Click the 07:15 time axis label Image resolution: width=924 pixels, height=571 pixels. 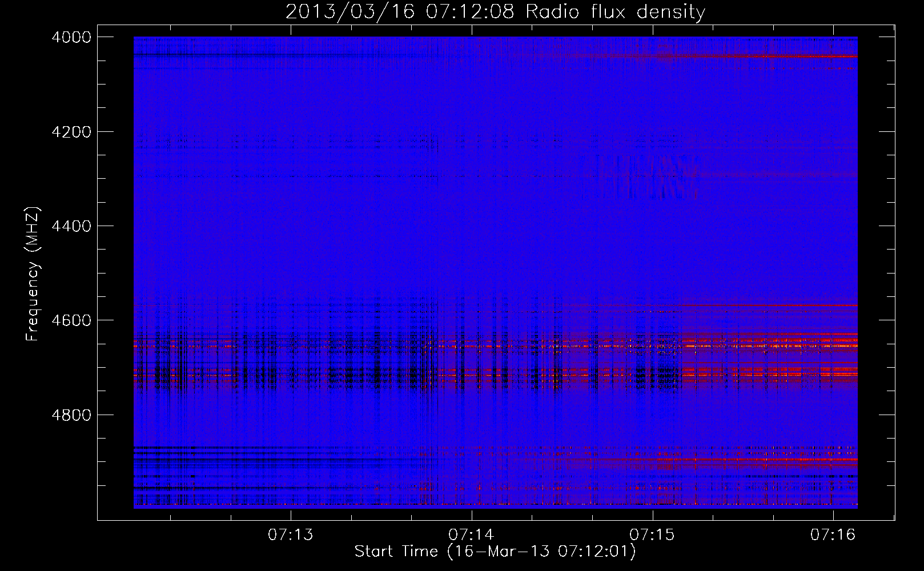(x=652, y=534)
